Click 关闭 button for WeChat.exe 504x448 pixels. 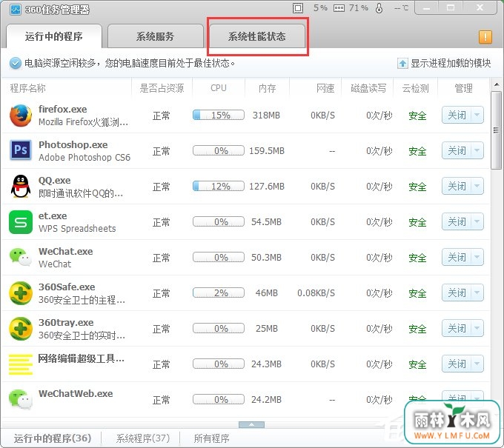457,257
